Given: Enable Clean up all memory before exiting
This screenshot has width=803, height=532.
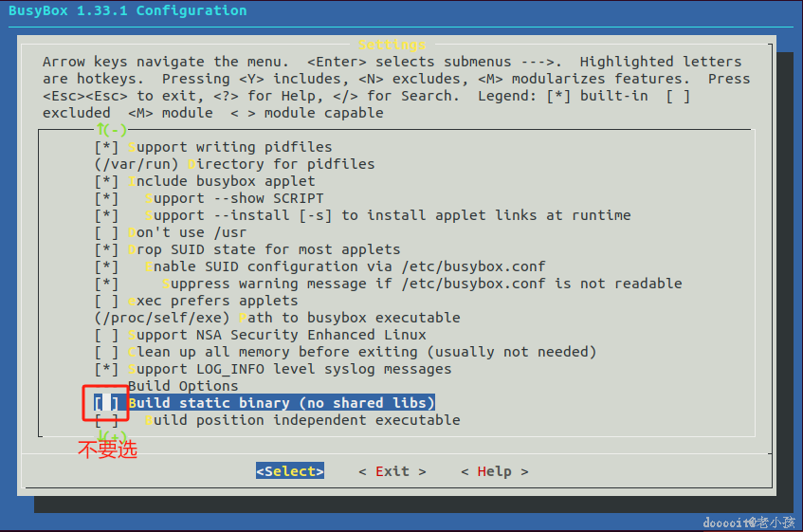Looking at the screenshot, I should (346, 352).
